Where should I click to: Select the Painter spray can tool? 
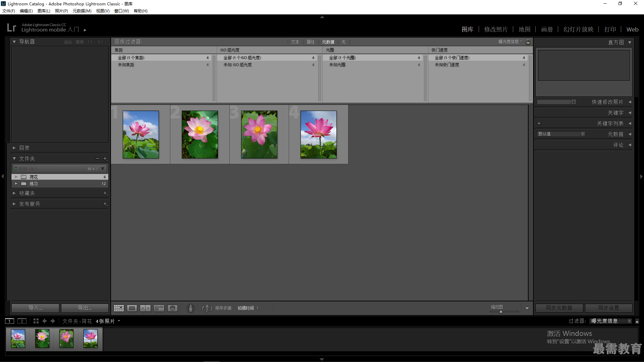point(191,308)
